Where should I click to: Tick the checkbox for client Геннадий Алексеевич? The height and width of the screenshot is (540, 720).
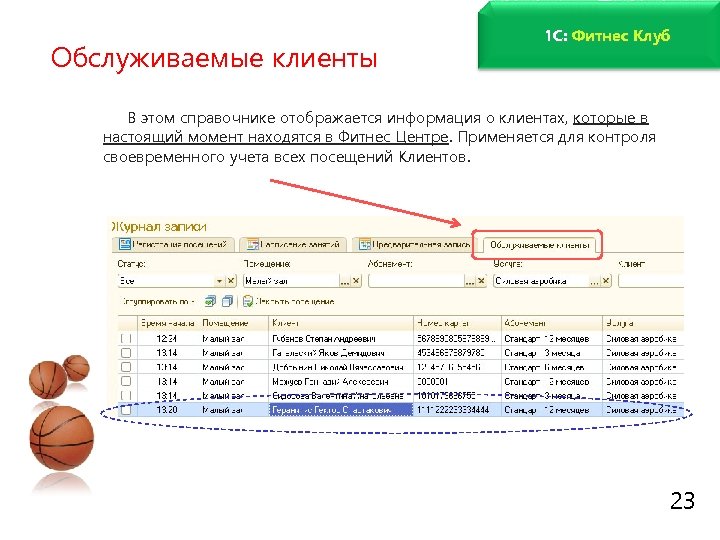pos(126,381)
